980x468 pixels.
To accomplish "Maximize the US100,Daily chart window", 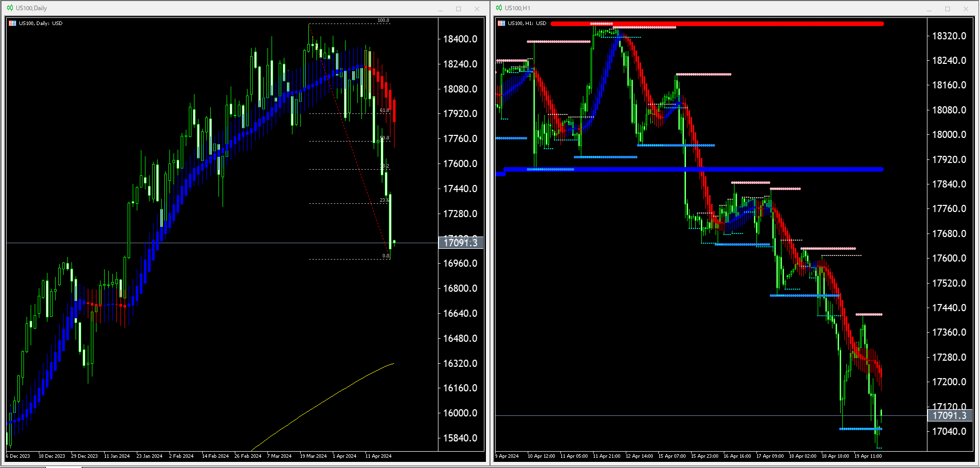I will tap(458, 9).
